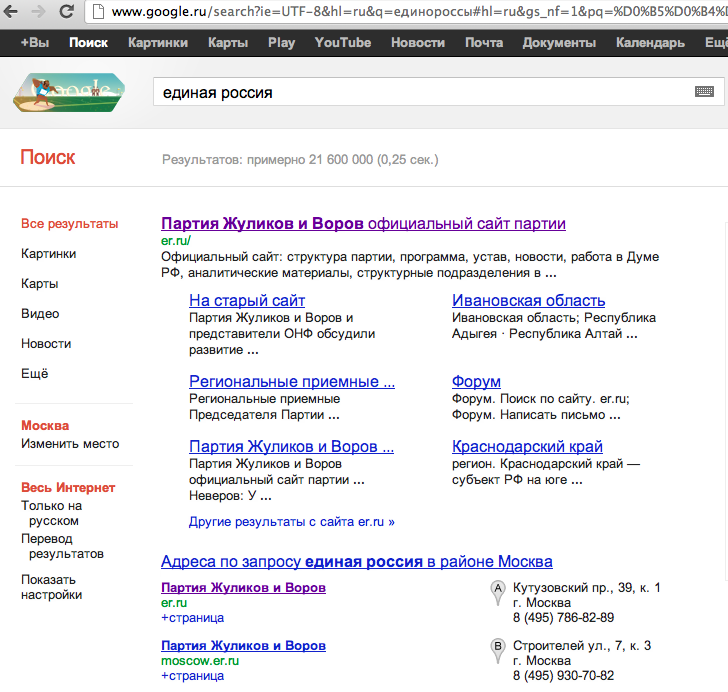Click the browser forward arrow
This screenshot has height=692, width=728.
click(39, 11)
